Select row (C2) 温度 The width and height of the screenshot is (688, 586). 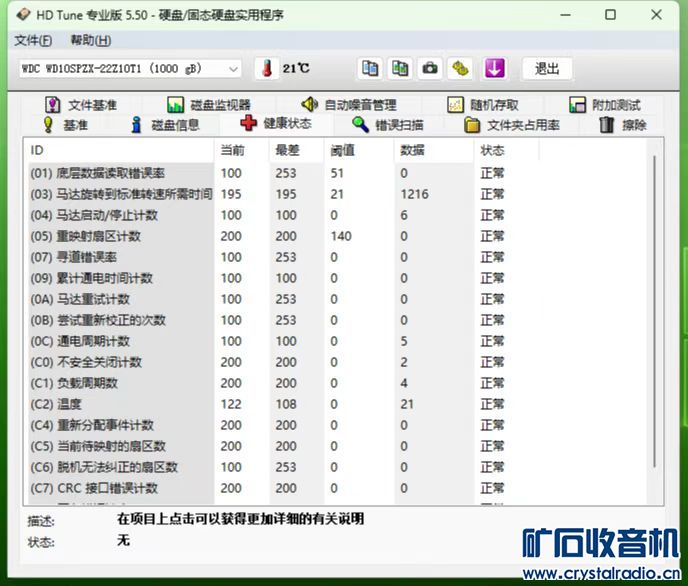(x=338, y=404)
